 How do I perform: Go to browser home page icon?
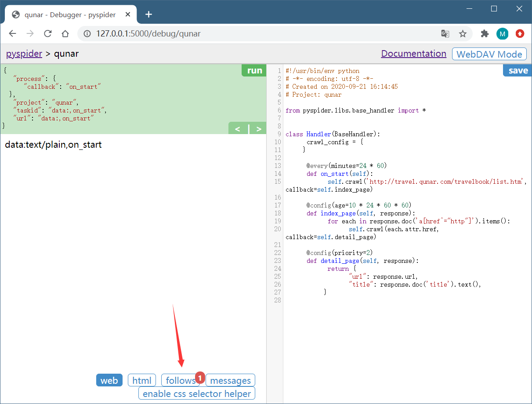65,34
